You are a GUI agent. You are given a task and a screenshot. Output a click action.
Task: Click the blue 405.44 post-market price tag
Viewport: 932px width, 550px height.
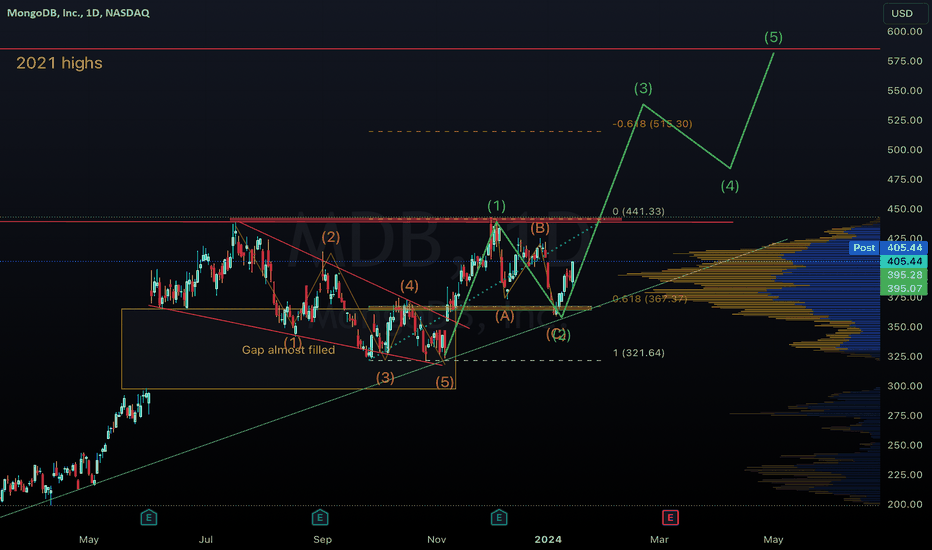[x=904, y=247]
